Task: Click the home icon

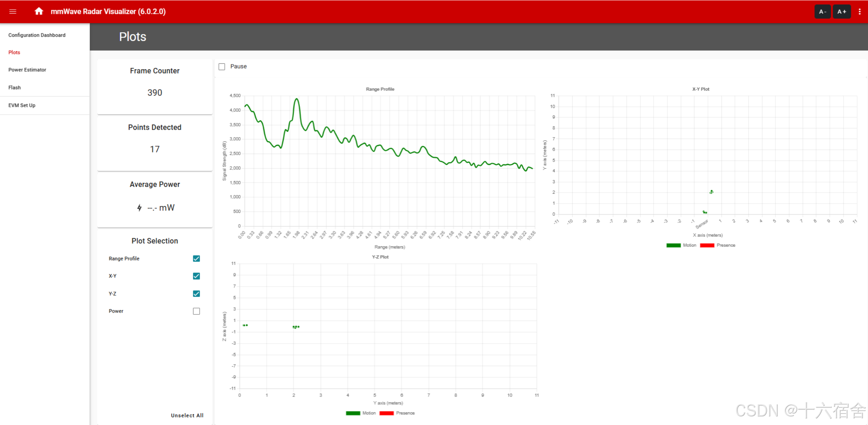Action: coord(39,11)
